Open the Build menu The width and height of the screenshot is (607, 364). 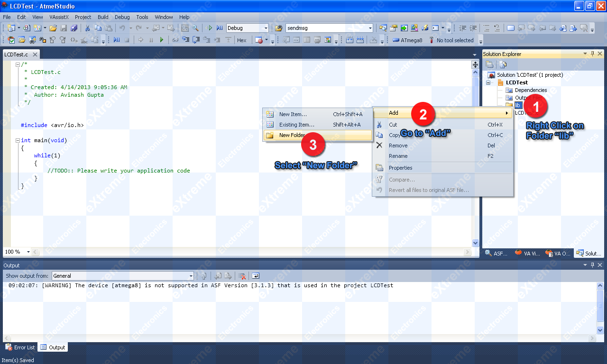(x=103, y=17)
